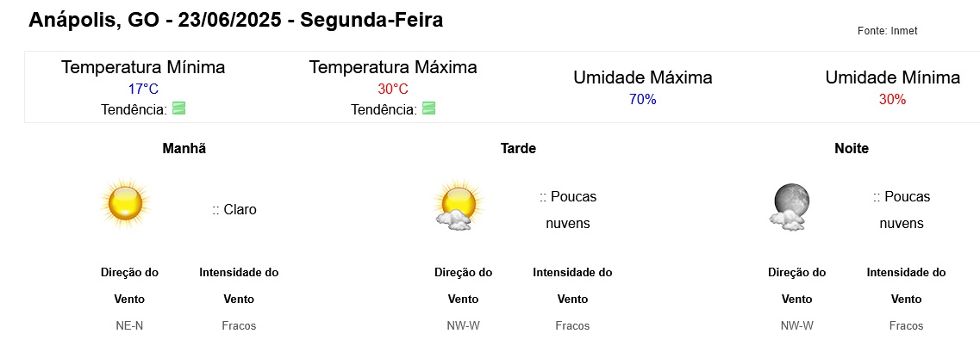The height and width of the screenshot is (346, 980).
Task: Select the Manhã period heading
Action: pos(184,149)
